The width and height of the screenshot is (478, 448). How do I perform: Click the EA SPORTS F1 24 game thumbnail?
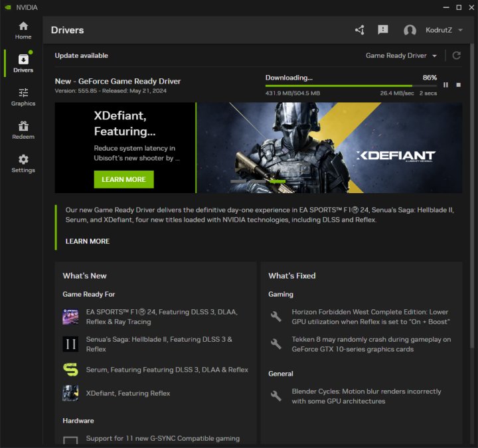tap(70, 317)
